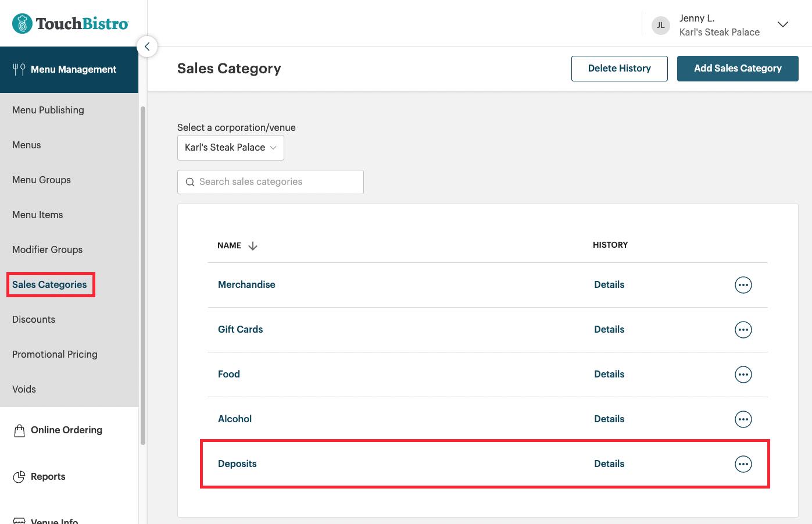This screenshot has width=812, height=524.
Task: Select the Menu Management icon
Action: click(x=18, y=69)
